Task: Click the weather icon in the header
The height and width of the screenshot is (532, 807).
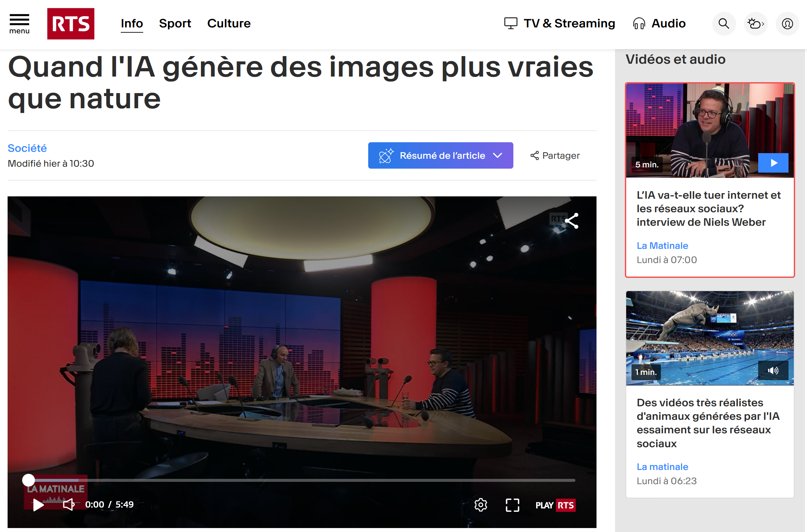Action: pyautogui.click(x=756, y=23)
